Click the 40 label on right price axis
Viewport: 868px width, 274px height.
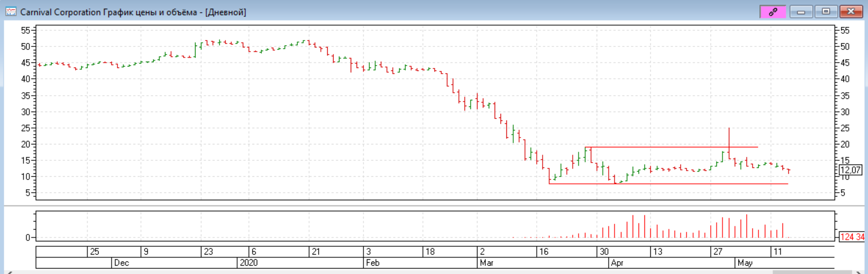pos(845,79)
